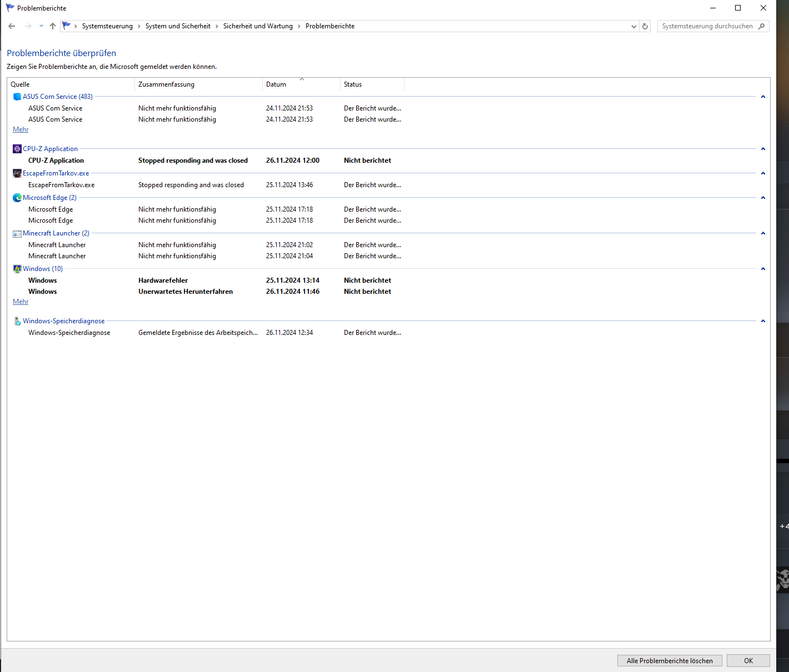Click the Microsoft Edge (2) group title
The image size is (789, 672).
49,198
